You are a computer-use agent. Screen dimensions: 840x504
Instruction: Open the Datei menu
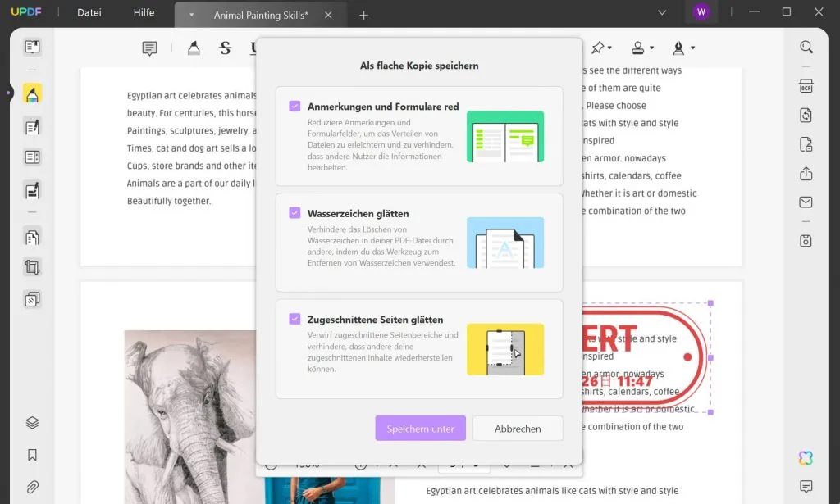pos(89,12)
